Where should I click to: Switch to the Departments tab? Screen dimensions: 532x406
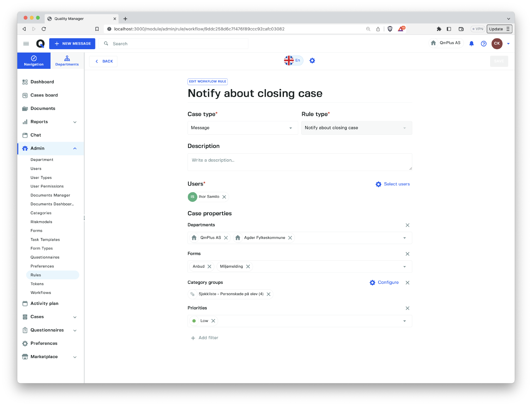pos(67,61)
